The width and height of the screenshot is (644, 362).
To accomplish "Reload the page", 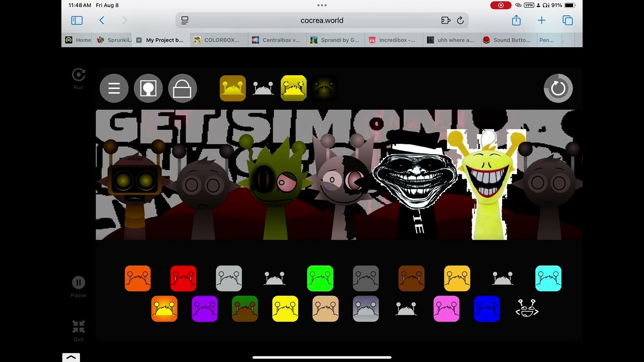I will tap(460, 21).
